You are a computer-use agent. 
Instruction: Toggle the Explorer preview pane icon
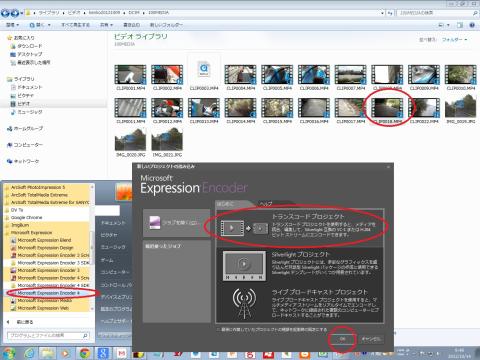460,25
